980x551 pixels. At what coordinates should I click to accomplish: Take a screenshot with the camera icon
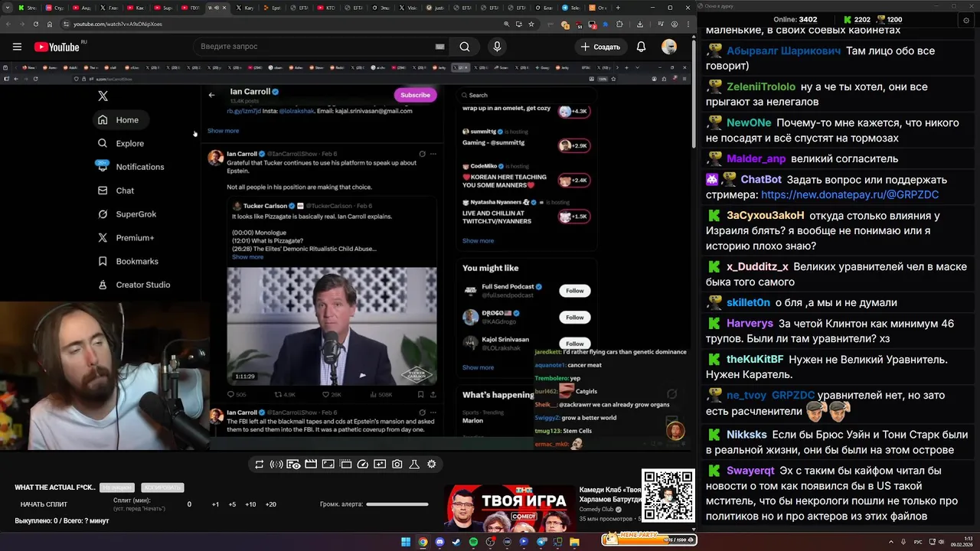point(397,465)
